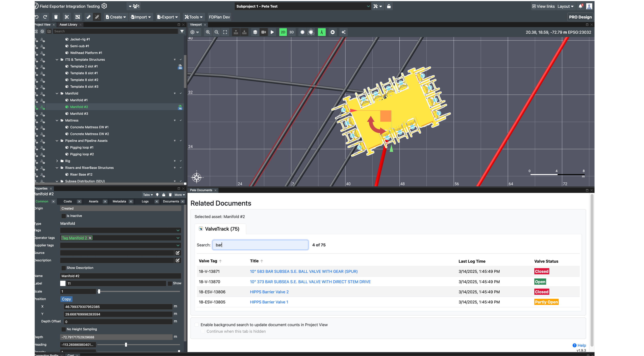This screenshot has width=644, height=356.
Task: Open the Asset Library tab
Action: 68,24
